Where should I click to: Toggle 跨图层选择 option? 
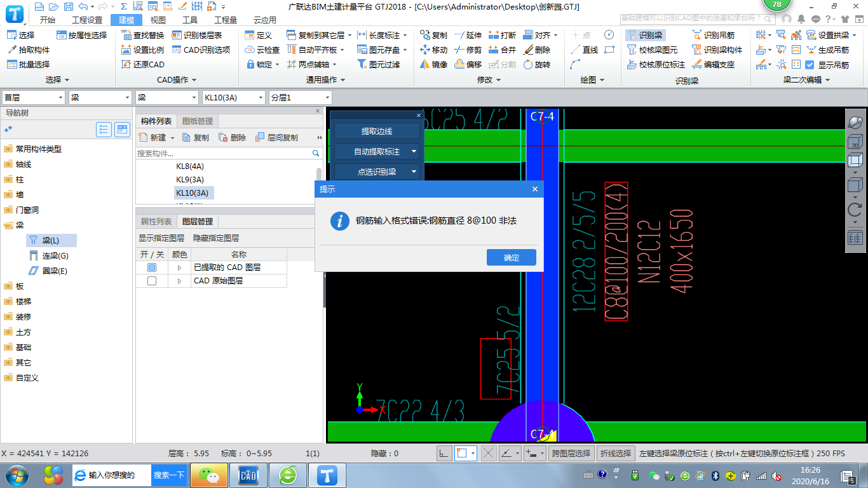[572, 453]
